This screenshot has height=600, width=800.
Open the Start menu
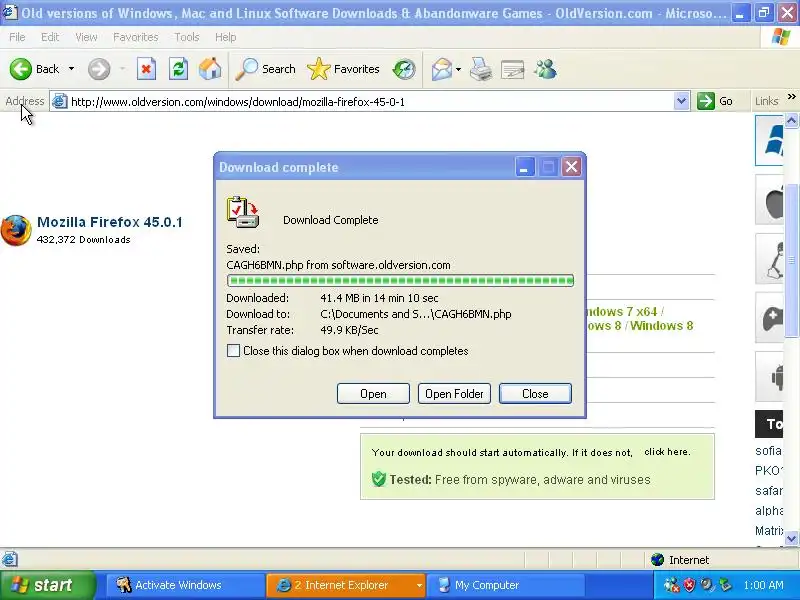[x=48, y=585]
